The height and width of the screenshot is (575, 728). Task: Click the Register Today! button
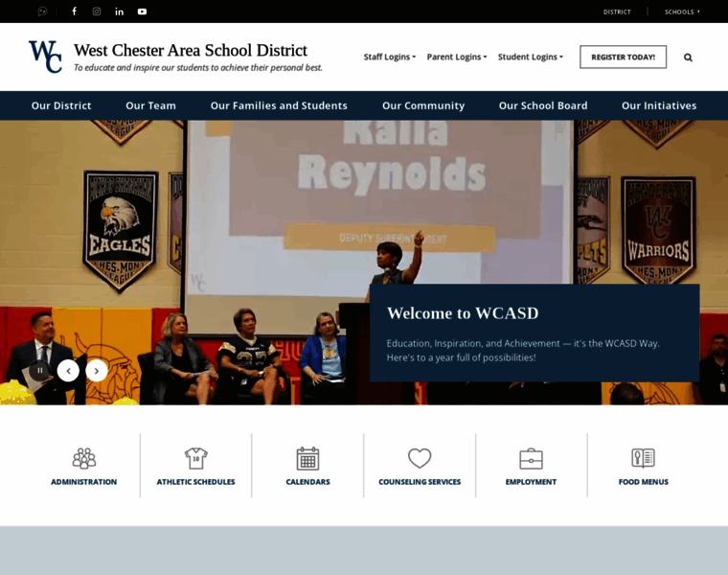(x=623, y=57)
